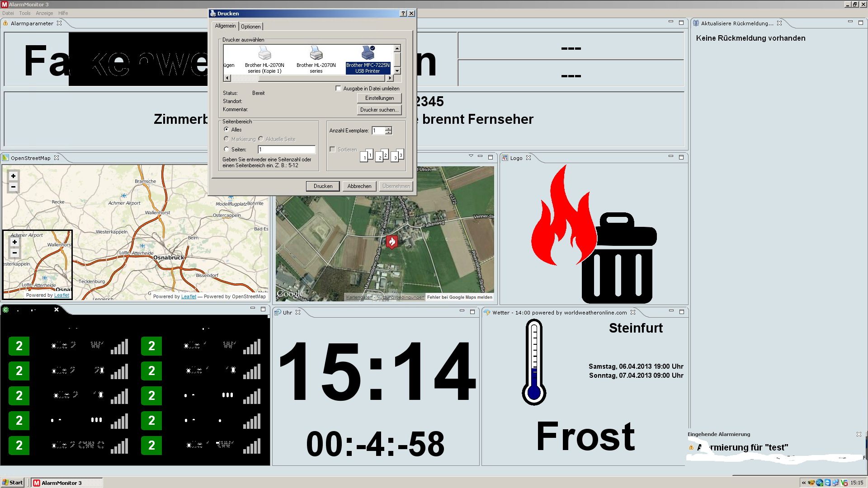Click the fire marker on the satellite map
868x488 pixels.
pyautogui.click(x=392, y=242)
